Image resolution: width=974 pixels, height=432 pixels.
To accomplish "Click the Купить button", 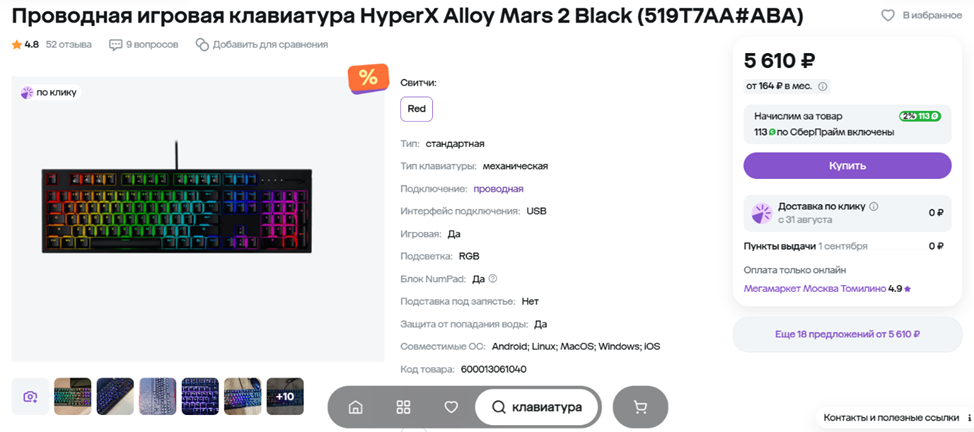I will 847,165.
